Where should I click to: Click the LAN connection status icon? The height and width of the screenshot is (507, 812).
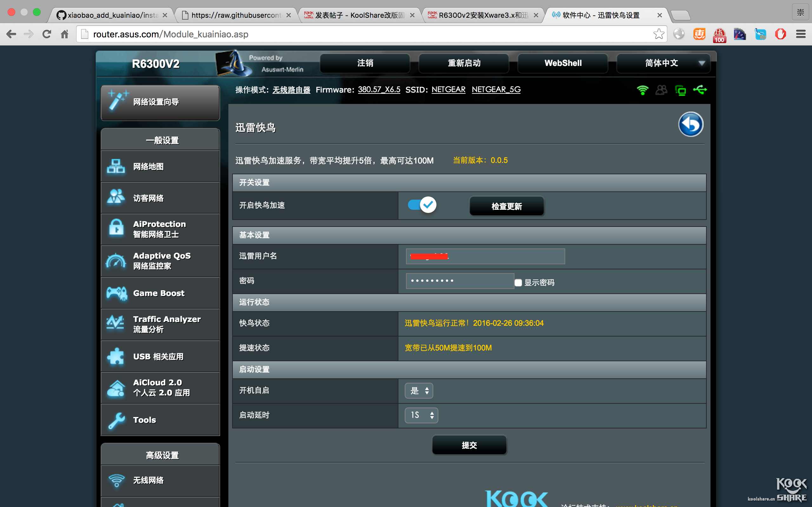pos(680,91)
